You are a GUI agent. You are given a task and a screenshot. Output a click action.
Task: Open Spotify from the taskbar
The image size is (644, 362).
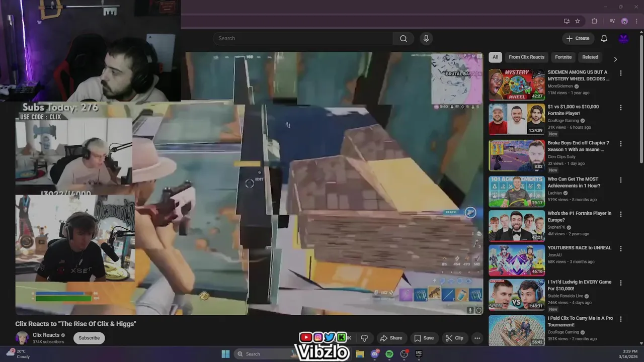click(389, 354)
